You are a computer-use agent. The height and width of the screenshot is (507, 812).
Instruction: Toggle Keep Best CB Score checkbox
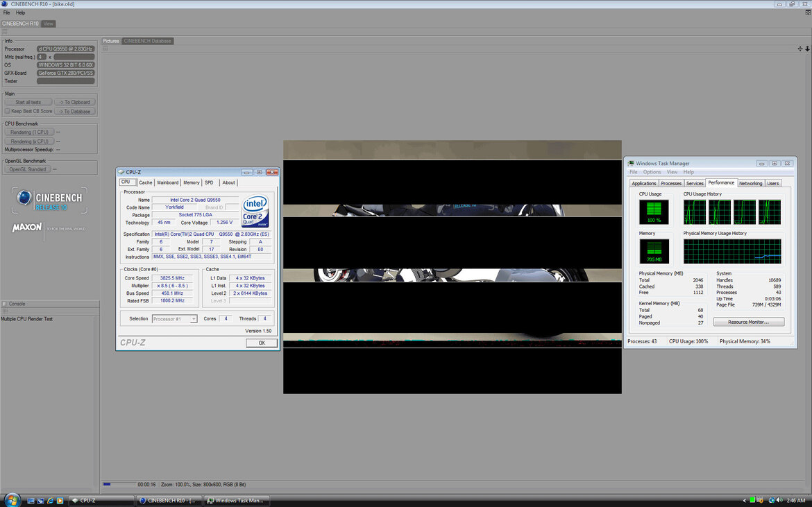[x=7, y=111]
